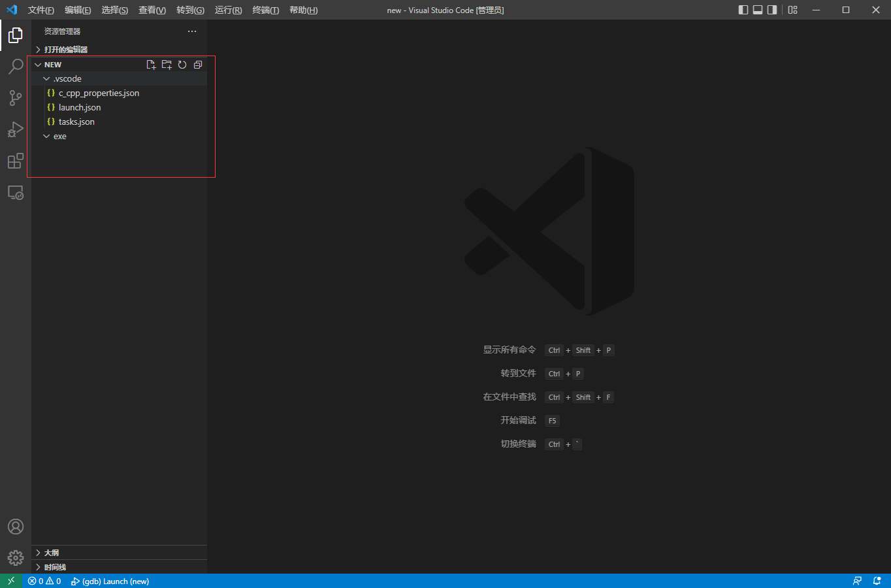Image resolution: width=891 pixels, height=588 pixels.
Task: Expand the 大纲 outline section
Action: (x=120, y=553)
